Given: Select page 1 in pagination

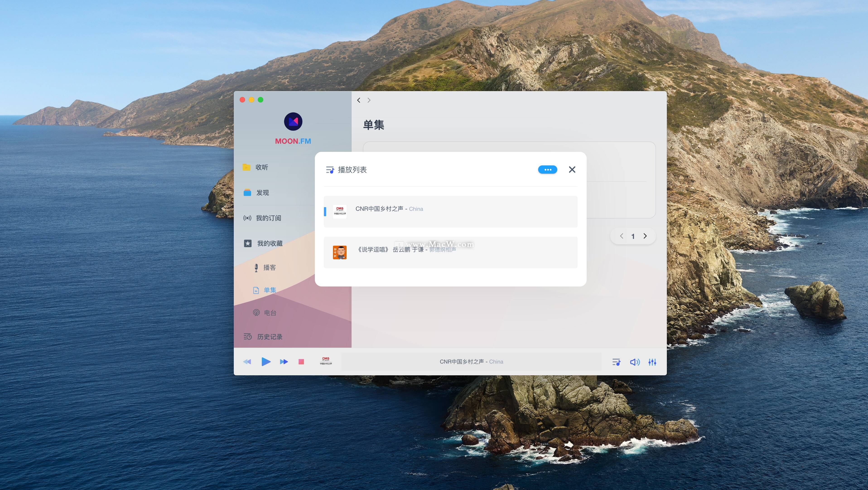Looking at the screenshot, I should pyautogui.click(x=633, y=236).
